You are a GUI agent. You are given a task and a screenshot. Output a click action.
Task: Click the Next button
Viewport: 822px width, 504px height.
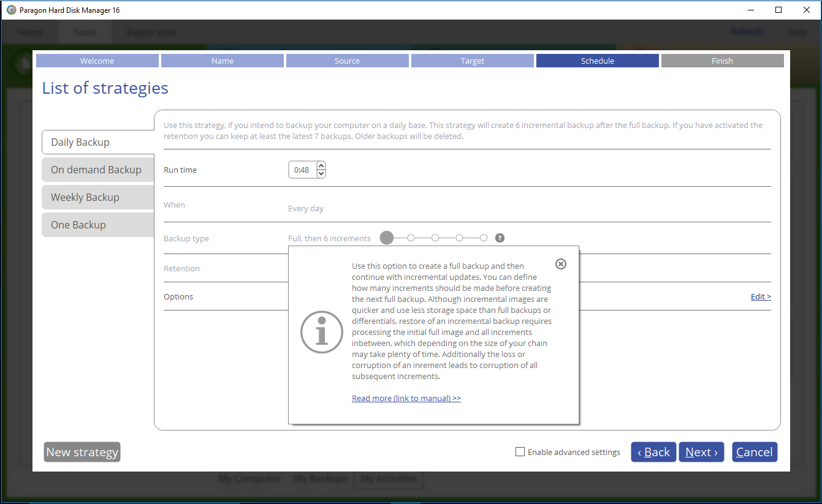[x=701, y=451]
